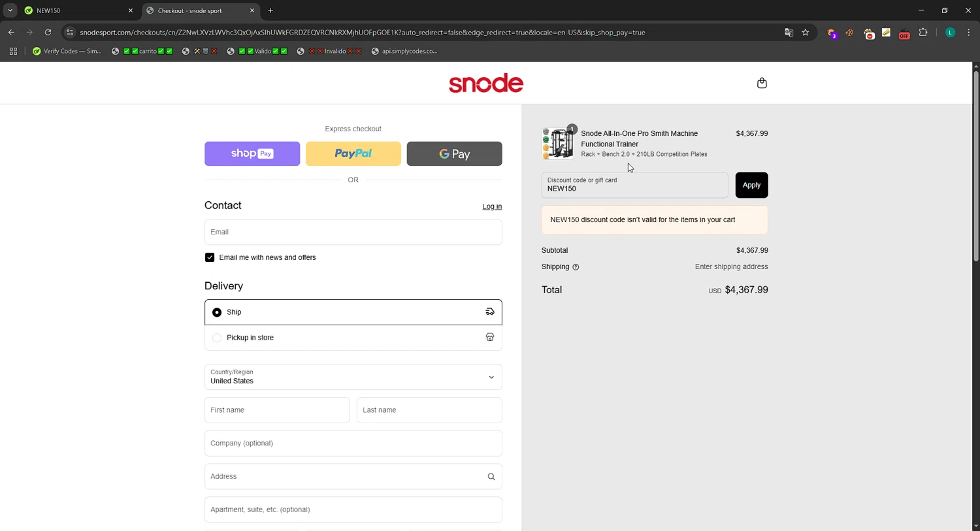The width and height of the screenshot is (980, 531).
Task: Open extension icon with red stop badge
Action: click(x=869, y=33)
